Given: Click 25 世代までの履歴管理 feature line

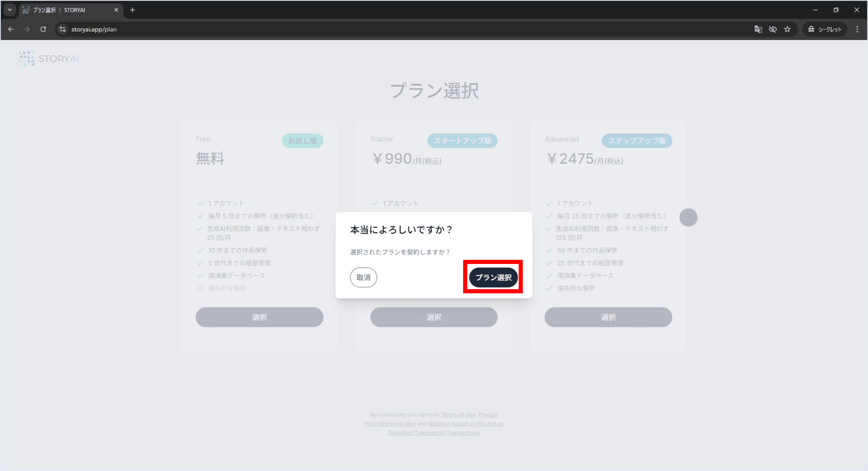Looking at the screenshot, I should tap(590, 263).
